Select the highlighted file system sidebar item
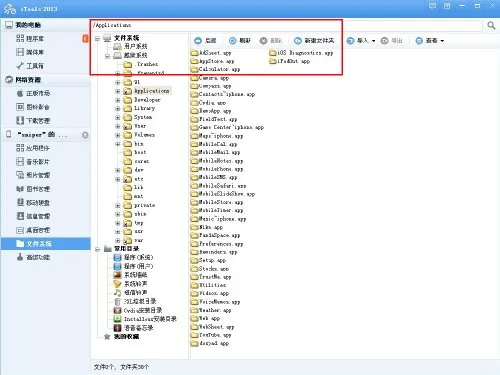This screenshot has width=500, height=375. (x=46, y=244)
